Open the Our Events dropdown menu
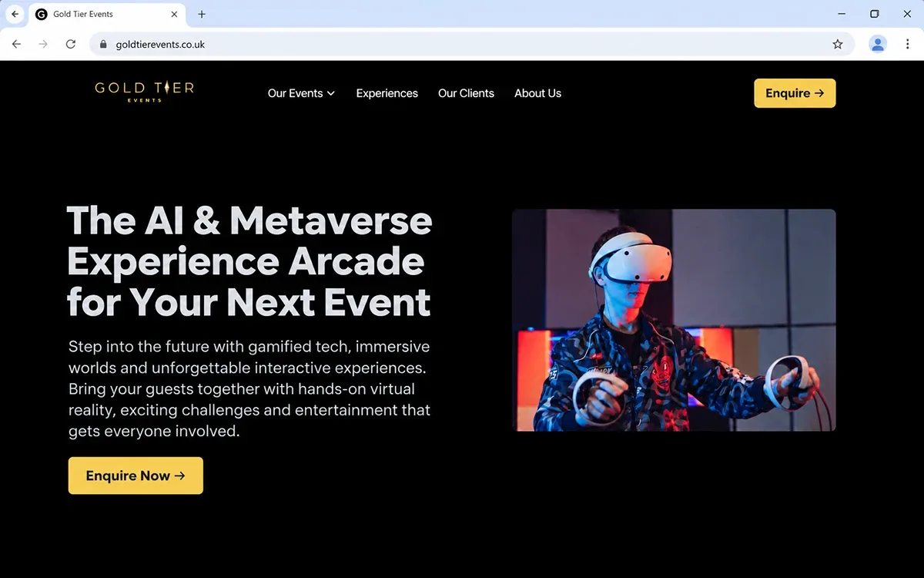Screen dimensions: 924x578 click(x=301, y=93)
